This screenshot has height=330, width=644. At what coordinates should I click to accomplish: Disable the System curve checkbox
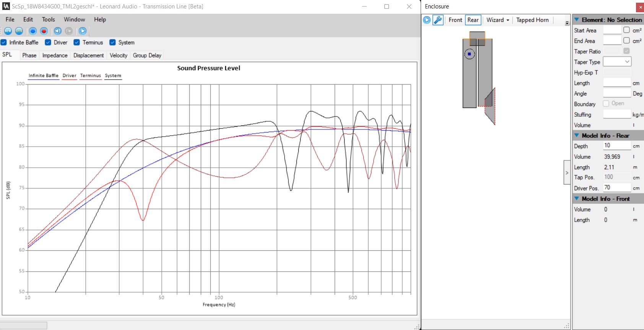pos(112,42)
